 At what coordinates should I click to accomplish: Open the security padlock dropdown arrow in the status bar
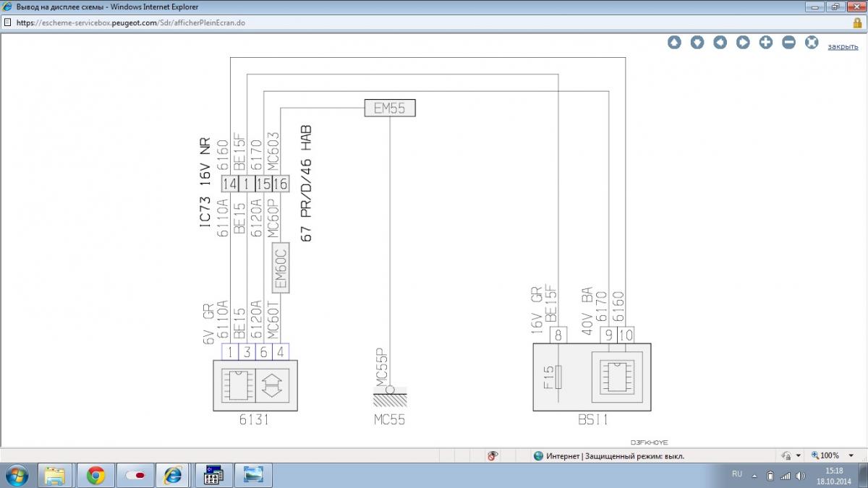click(799, 456)
